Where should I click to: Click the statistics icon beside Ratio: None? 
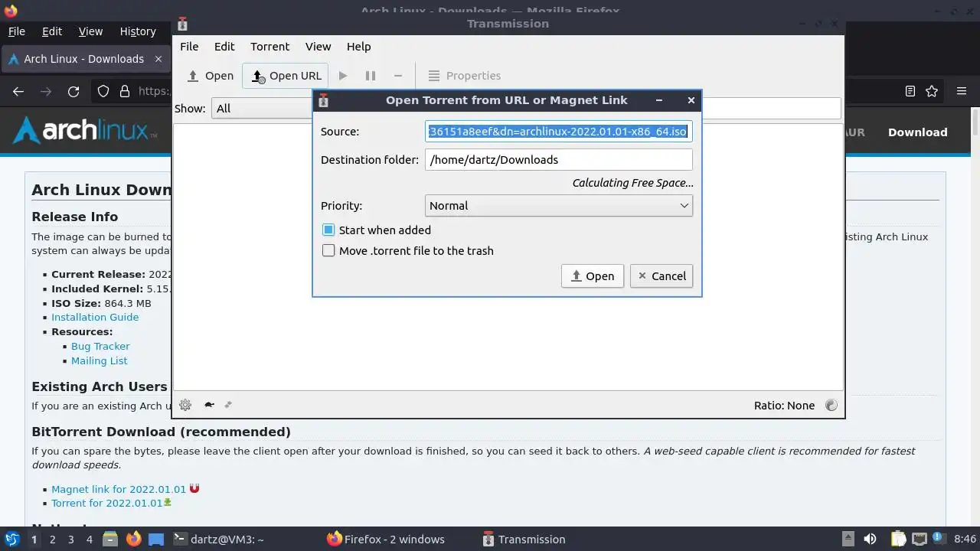831,406
